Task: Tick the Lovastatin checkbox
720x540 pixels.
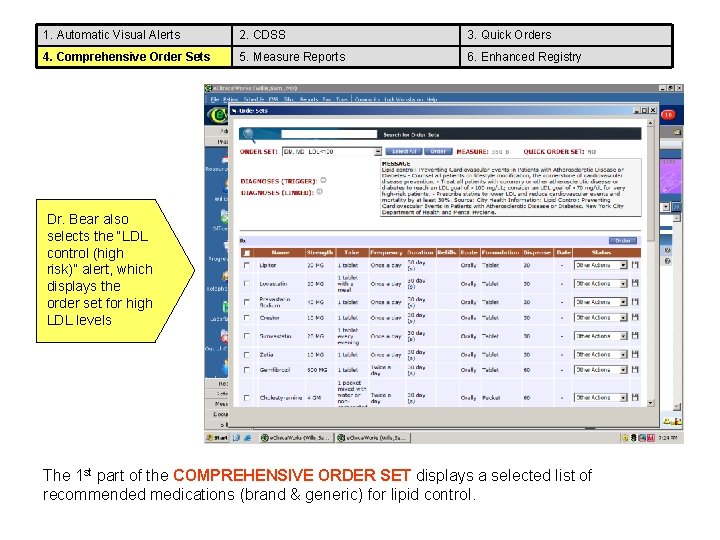Action: [247, 283]
